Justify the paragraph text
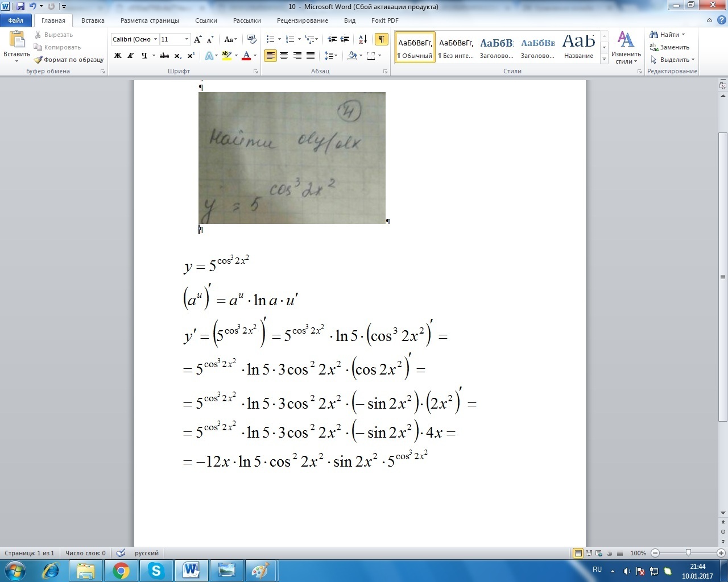The height and width of the screenshot is (582, 728). tap(311, 56)
